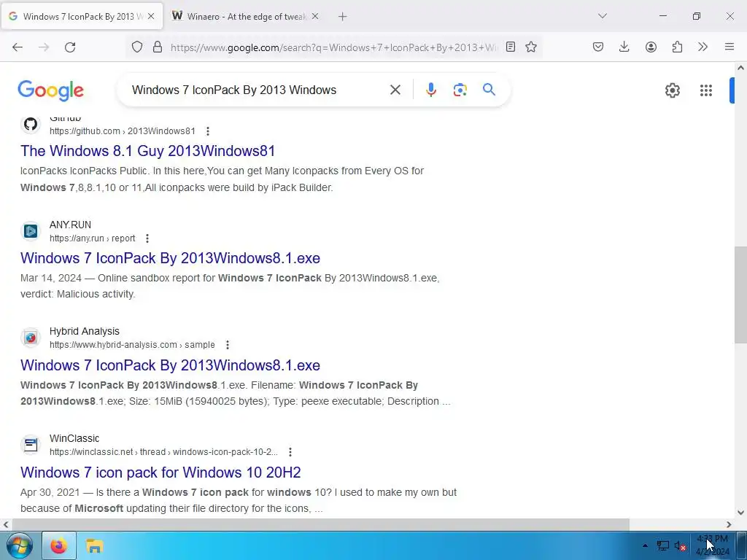Bookmark this page with the star icon
The width and height of the screenshot is (747, 560).
[531, 47]
